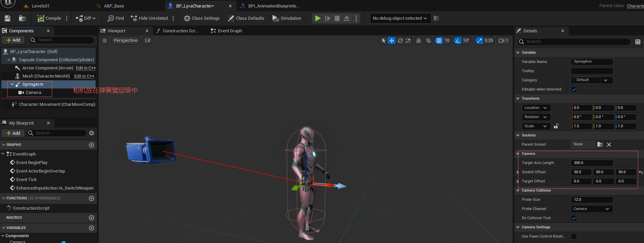Toggle Do Collision Test checkbox
The image size is (644, 243).
point(574,218)
